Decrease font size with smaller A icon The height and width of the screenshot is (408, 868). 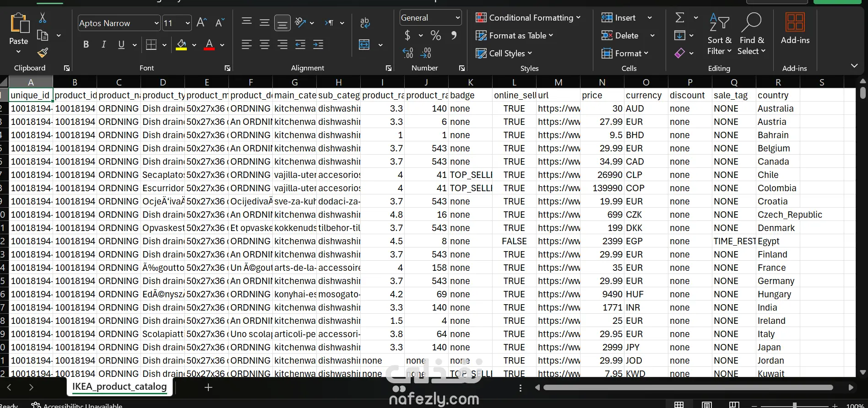point(220,22)
